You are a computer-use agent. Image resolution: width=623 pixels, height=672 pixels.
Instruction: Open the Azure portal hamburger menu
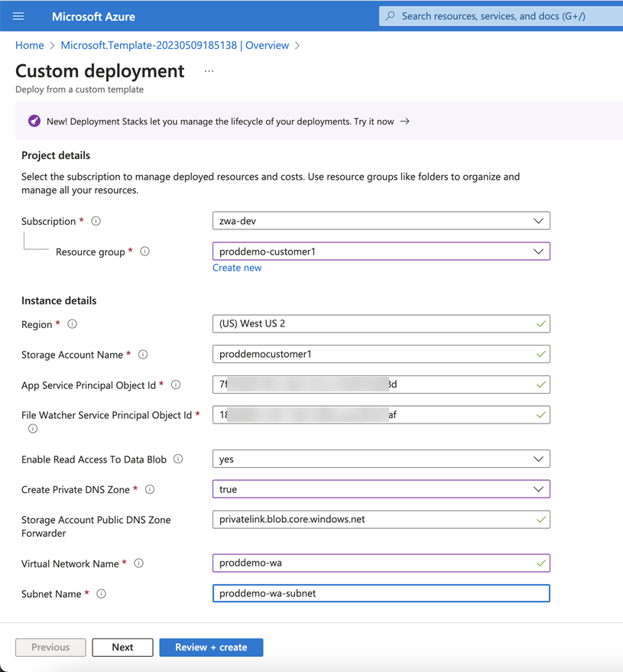pyautogui.click(x=19, y=16)
